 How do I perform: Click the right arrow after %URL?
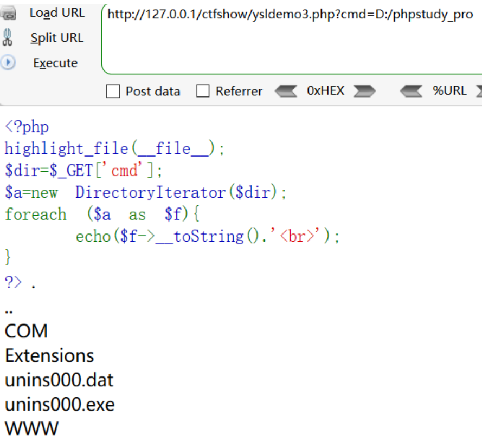click(x=477, y=92)
